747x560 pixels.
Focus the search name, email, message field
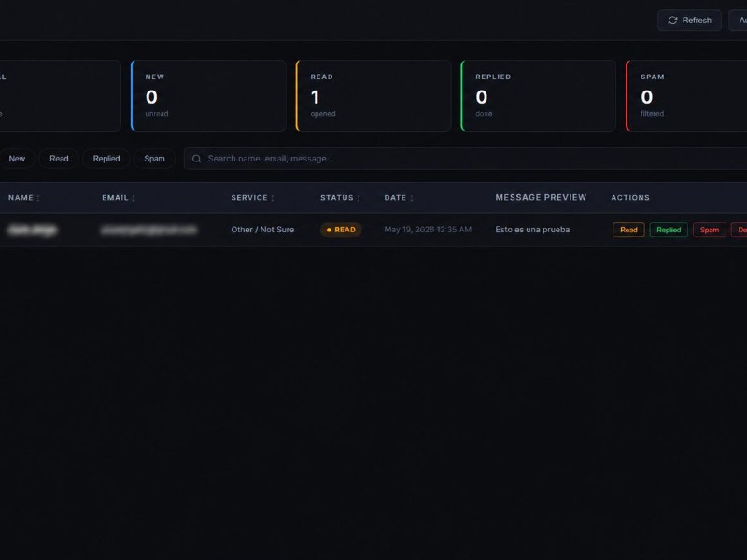pos(465,159)
